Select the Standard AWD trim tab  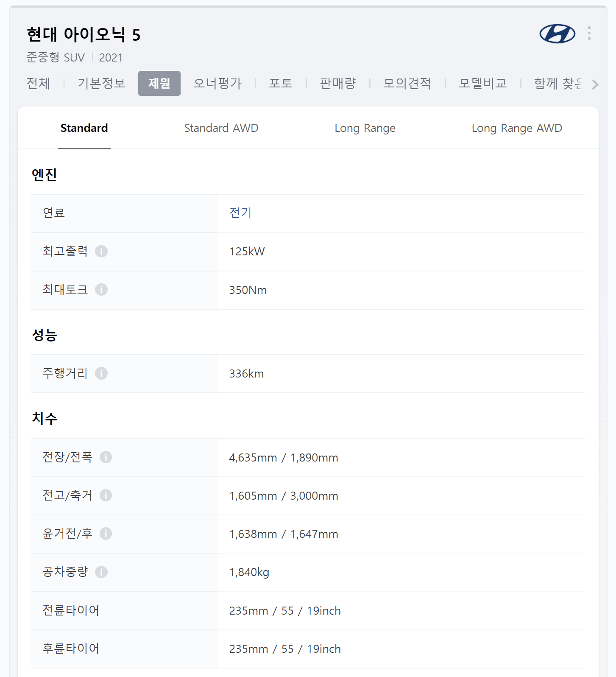pos(221,128)
